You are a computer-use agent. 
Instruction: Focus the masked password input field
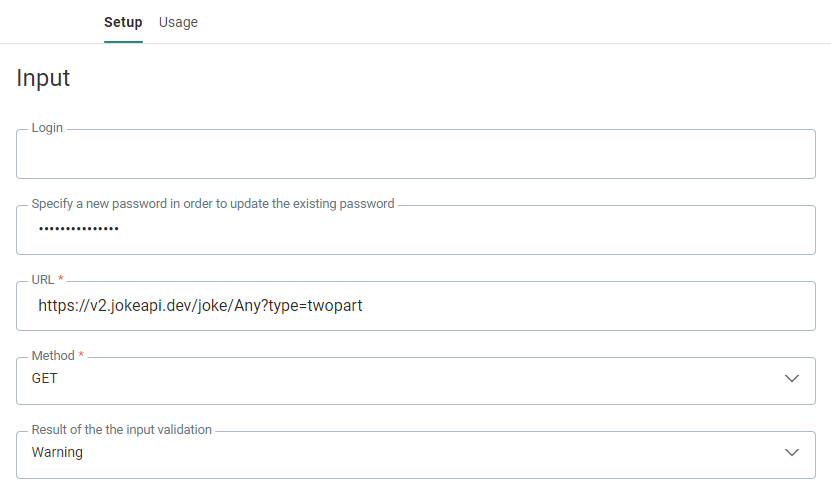[x=415, y=231]
